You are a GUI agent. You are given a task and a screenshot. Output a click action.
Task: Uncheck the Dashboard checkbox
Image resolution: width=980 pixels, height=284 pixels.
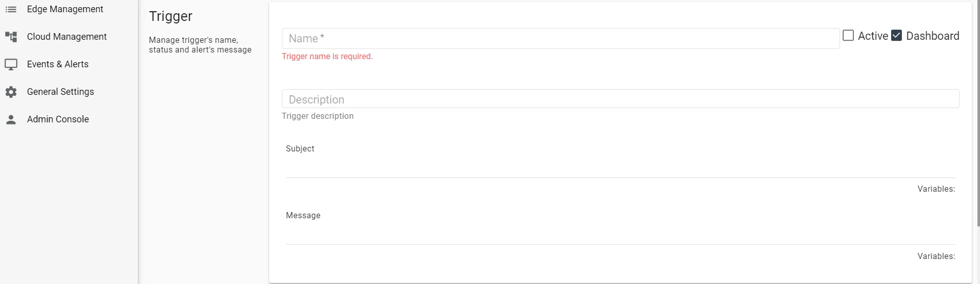point(896,36)
